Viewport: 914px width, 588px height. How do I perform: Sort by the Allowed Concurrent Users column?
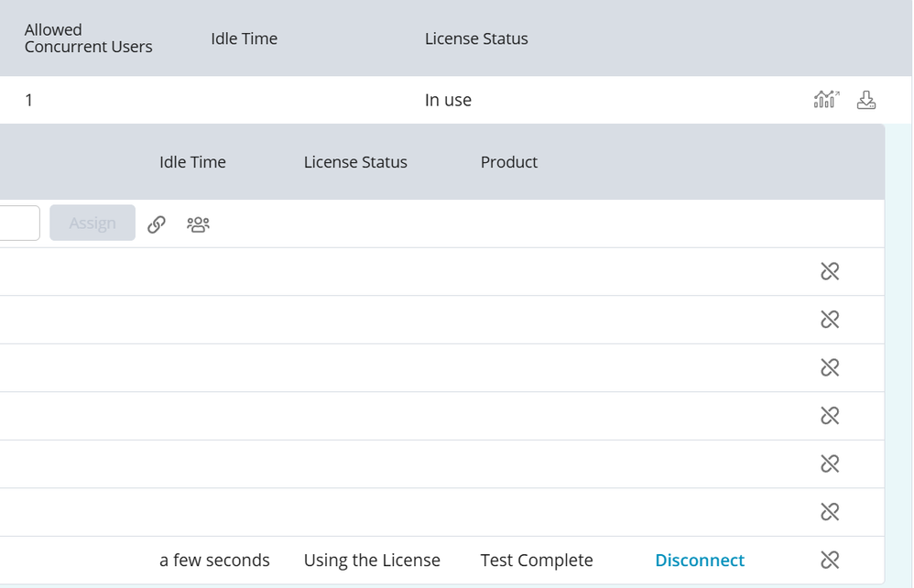[88, 38]
